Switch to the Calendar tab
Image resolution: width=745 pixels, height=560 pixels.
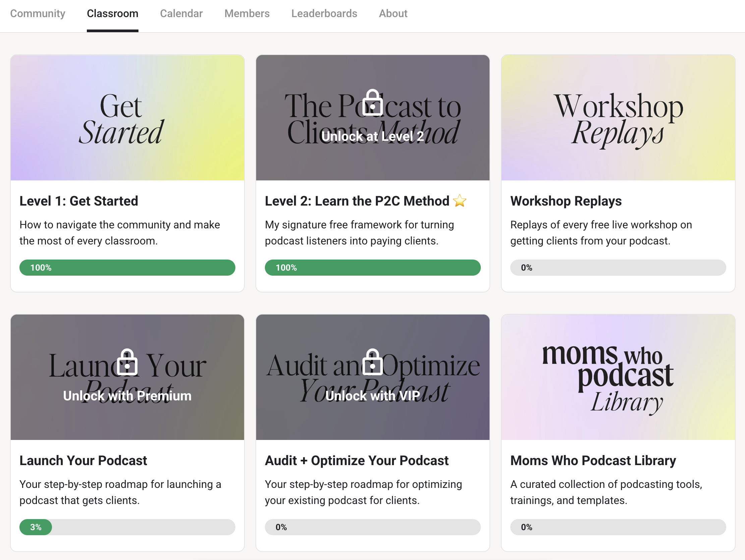(x=181, y=13)
